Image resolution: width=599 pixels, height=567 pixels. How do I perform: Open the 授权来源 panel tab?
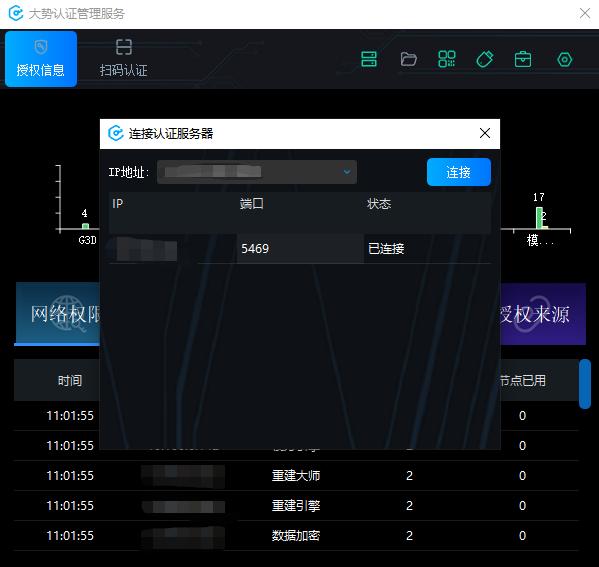[543, 314]
